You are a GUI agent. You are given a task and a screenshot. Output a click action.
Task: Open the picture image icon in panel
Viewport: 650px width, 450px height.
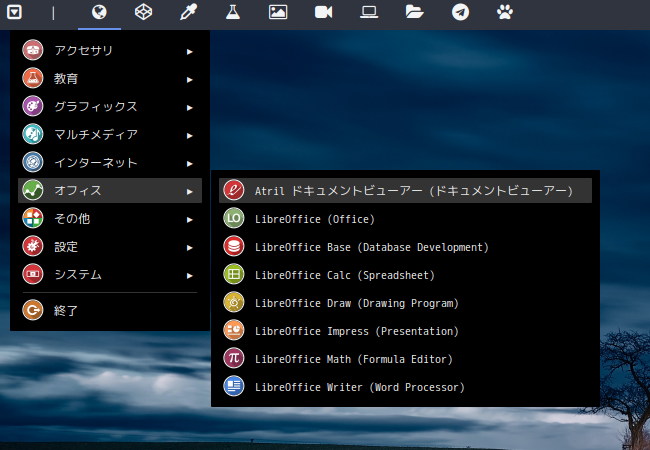tap(278, 12)
